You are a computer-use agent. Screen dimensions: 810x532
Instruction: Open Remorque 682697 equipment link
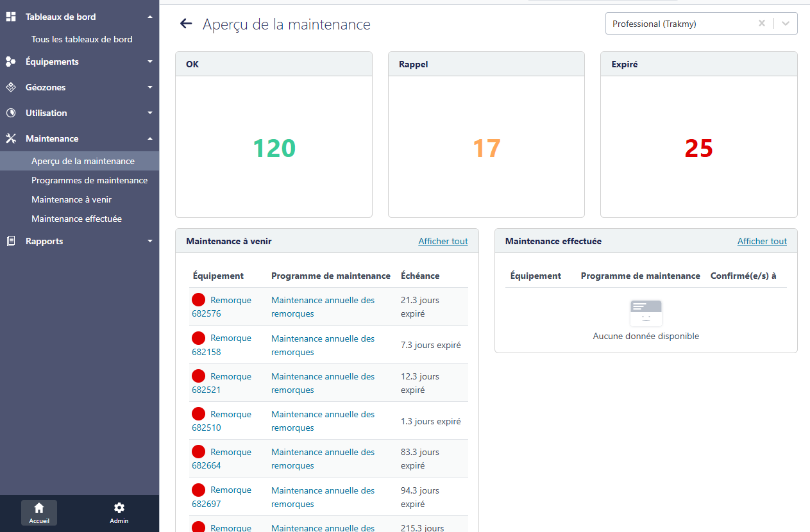[x=221, y=497]
